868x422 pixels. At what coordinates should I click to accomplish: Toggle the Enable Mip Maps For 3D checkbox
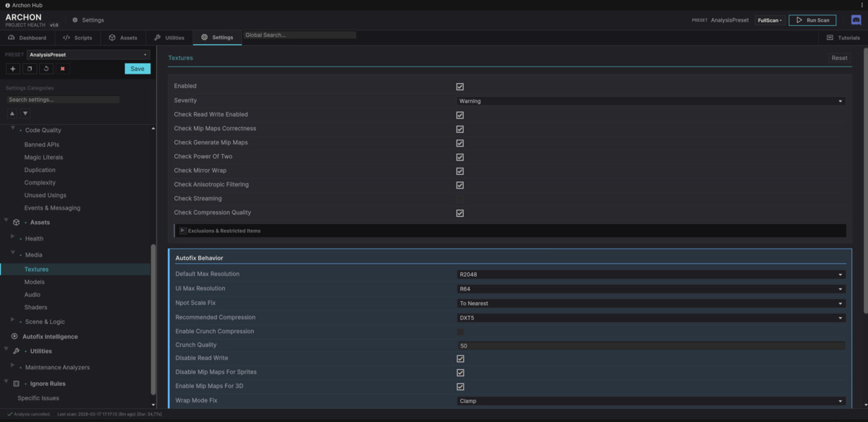(460, 387)
